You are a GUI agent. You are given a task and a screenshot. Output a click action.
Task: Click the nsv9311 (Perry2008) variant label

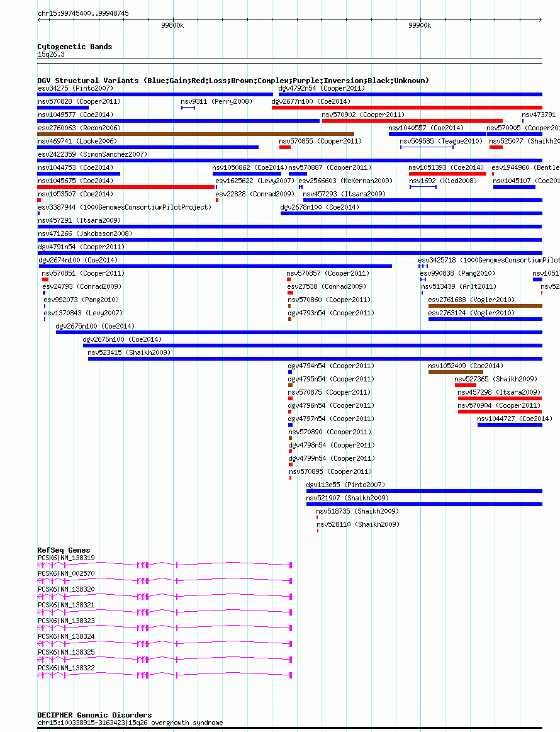point(216,101)
